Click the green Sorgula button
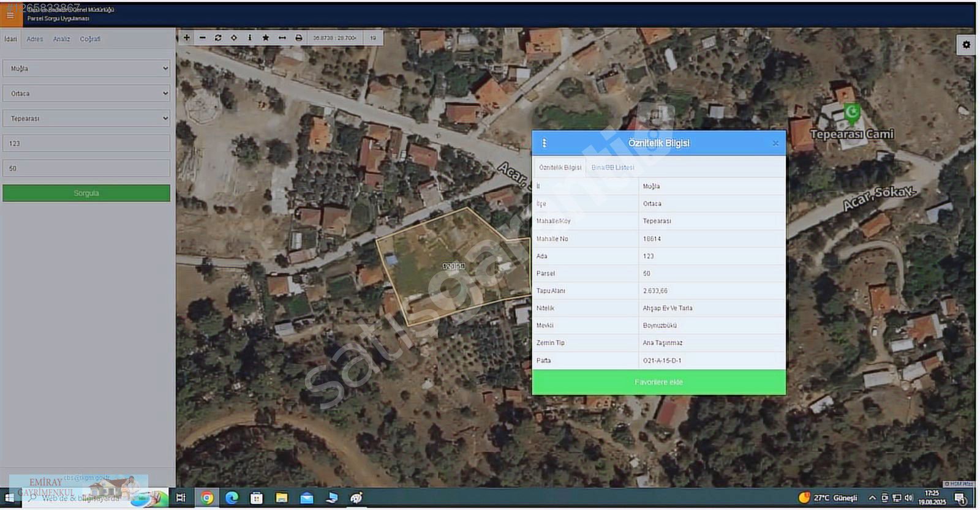The height and width of the screenshot is (510, 980). coord(86,193)
